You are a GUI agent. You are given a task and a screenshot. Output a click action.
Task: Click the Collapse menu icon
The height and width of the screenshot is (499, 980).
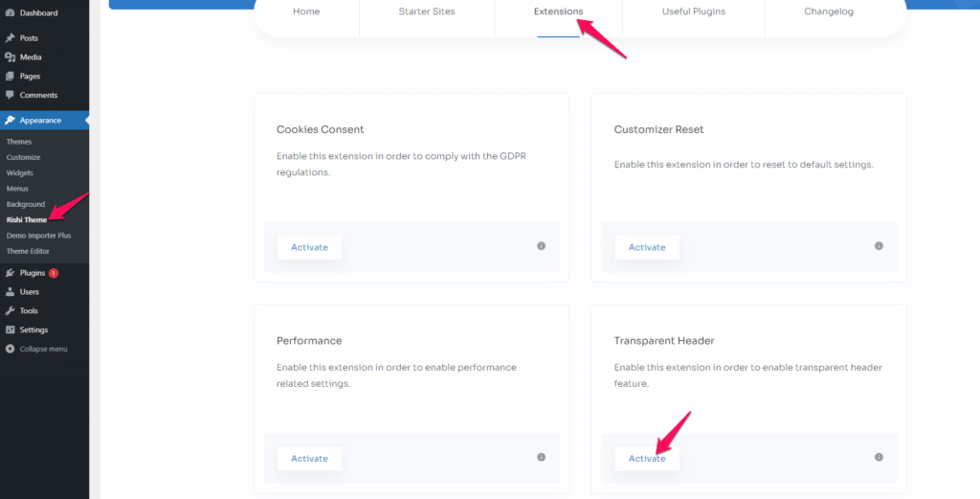(x=10, y=349)
